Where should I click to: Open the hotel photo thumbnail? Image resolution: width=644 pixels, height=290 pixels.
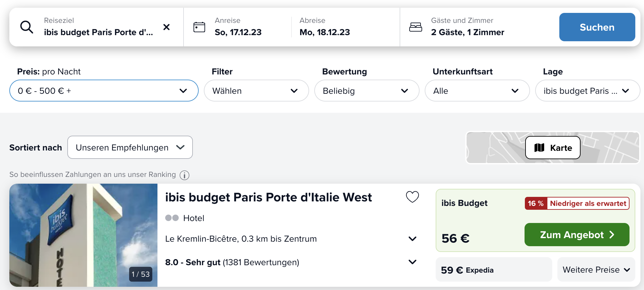(83, 235)
